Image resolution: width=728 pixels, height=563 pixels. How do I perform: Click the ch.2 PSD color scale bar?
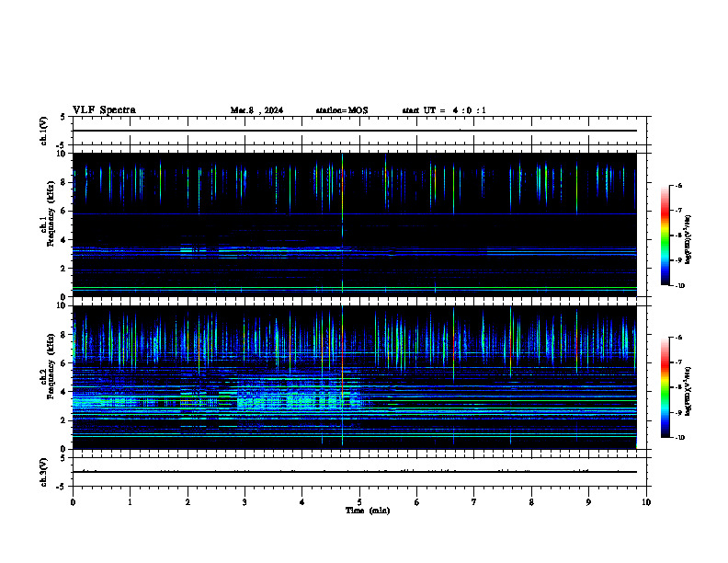(x=665, y=387)
